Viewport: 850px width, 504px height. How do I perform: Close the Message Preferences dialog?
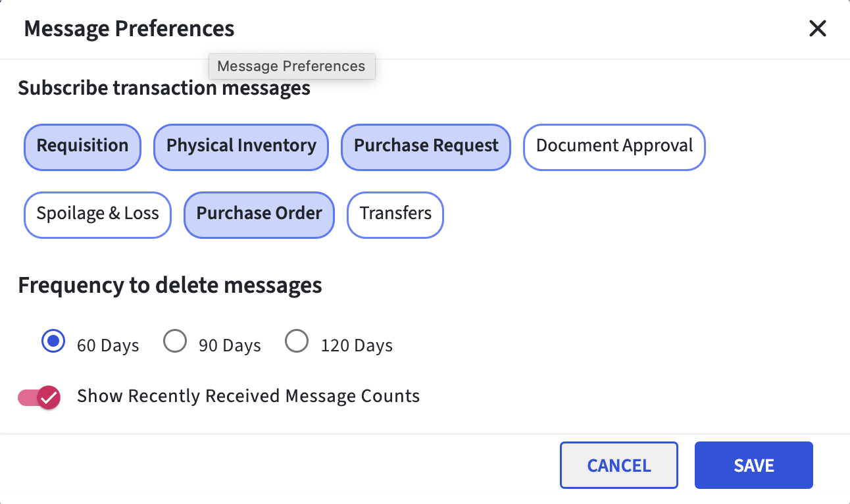coord(817,28)
